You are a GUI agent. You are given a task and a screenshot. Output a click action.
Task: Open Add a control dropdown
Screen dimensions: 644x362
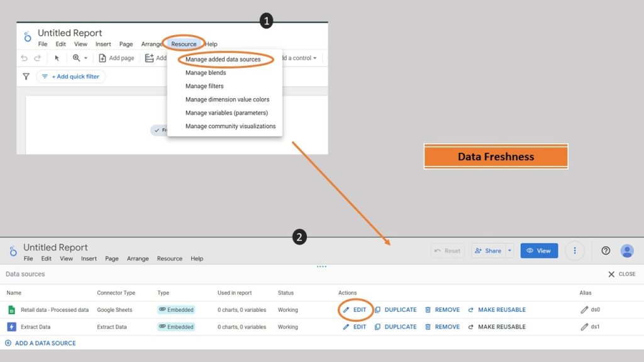[x=300, y=58]
